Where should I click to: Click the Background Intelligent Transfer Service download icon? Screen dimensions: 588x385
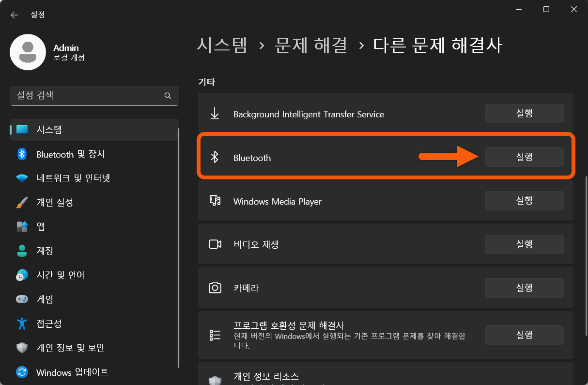tap(215, 114)
